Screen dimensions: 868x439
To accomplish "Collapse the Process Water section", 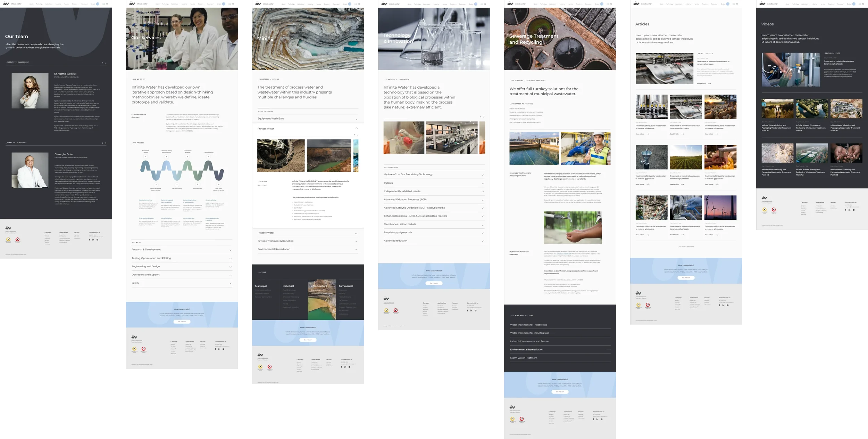I will point(357,128).
